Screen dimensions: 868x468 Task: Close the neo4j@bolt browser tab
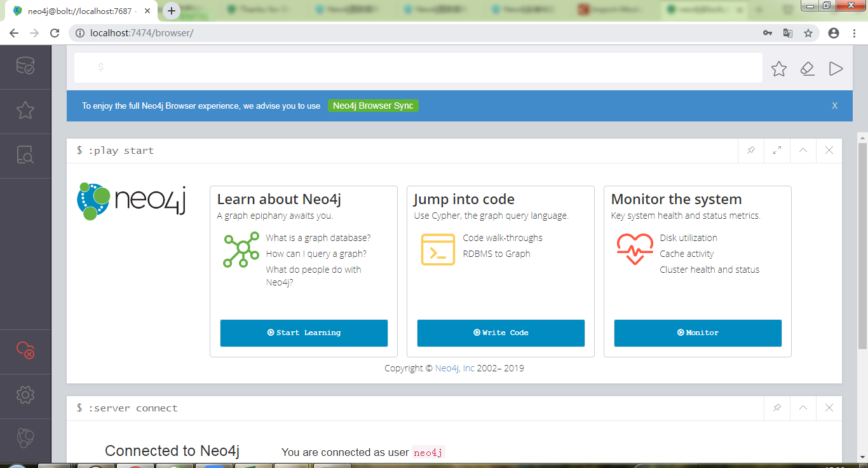[x=147, y=11]
